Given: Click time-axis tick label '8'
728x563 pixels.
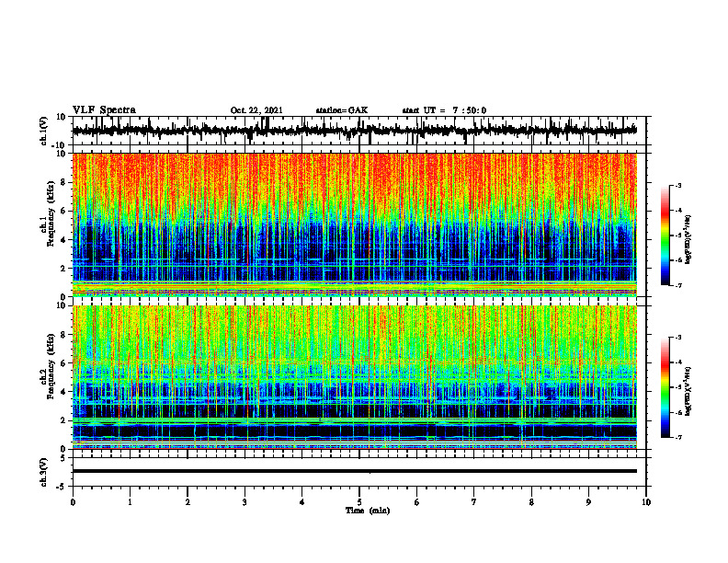Looking at the screenshot, I should 531,502.
